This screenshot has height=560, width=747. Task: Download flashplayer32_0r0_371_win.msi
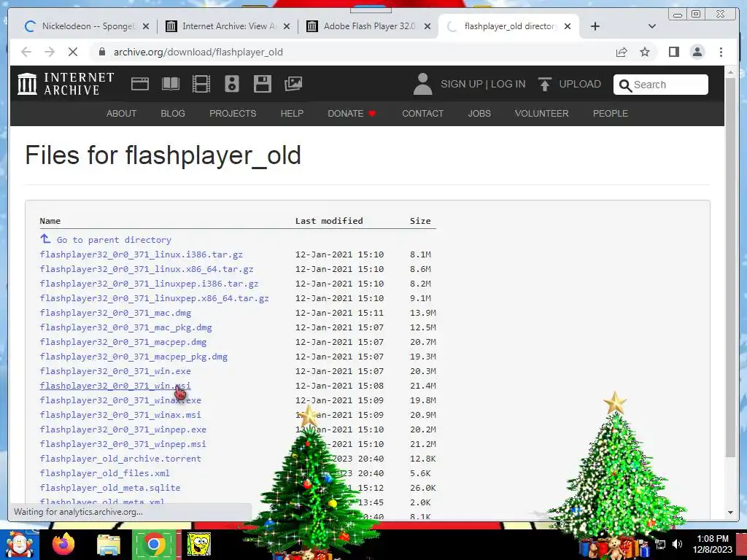coord(115,386)
